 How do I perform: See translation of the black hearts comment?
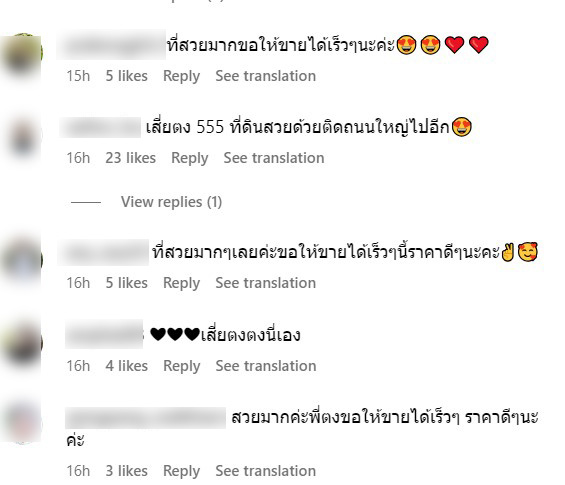coord(266,366)
